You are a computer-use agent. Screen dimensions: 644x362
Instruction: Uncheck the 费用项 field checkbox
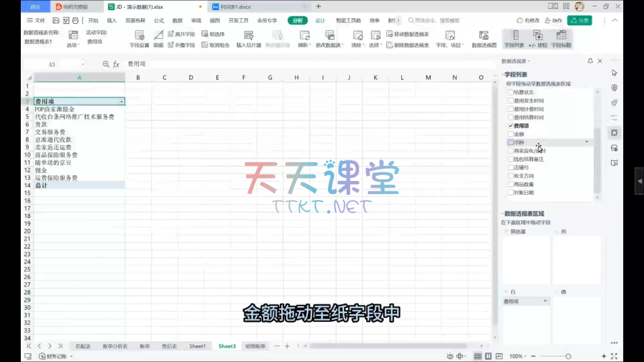[x=511, y=126]
